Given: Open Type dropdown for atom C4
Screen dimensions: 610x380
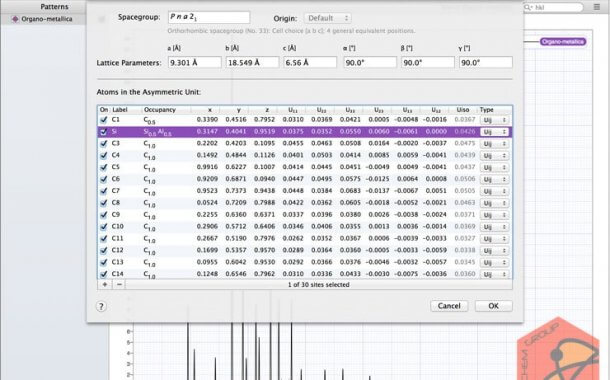Looking at the screenshot, I should pos(494,156).
